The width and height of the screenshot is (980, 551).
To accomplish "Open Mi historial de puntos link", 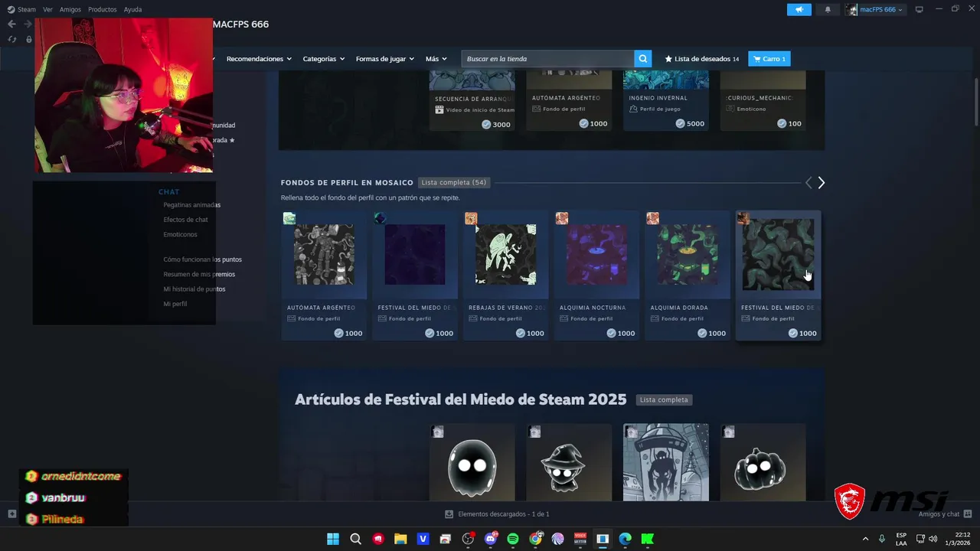I will click(x=194, y=289).
